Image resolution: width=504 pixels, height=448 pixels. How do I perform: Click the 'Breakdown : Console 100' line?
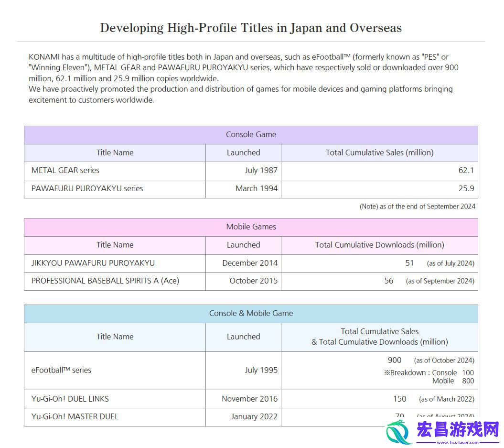point(429,373)
